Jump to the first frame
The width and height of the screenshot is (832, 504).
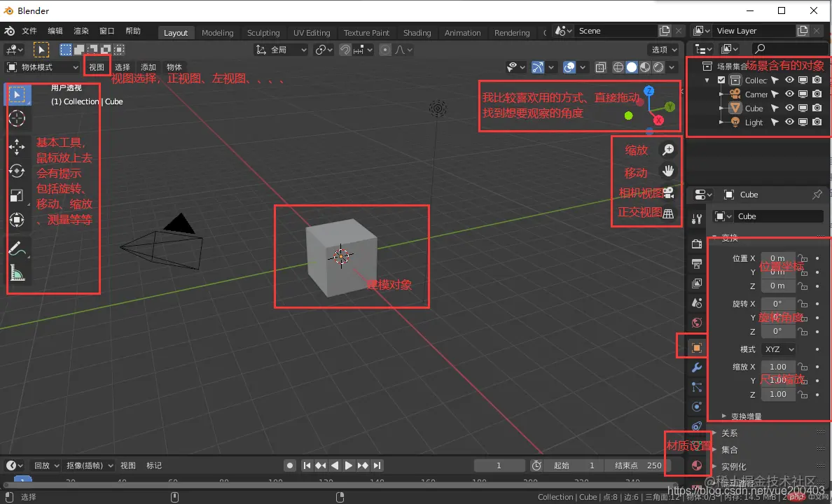pos(307,465)
